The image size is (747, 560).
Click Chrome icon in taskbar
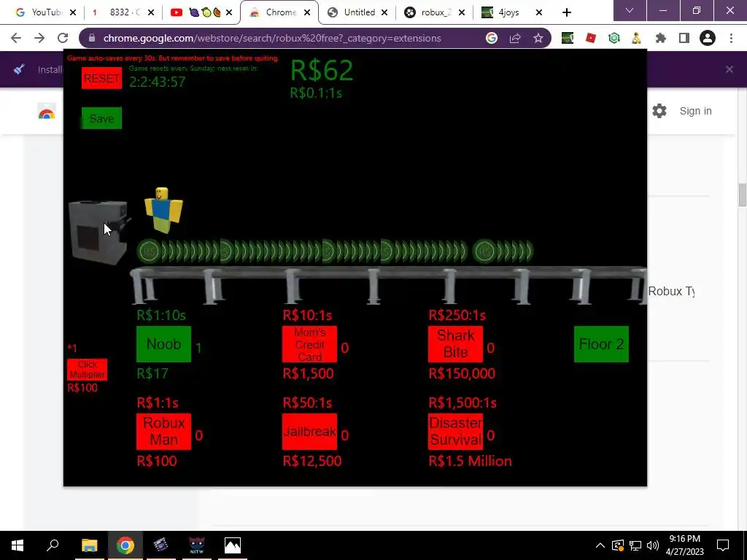click(125, 545)
